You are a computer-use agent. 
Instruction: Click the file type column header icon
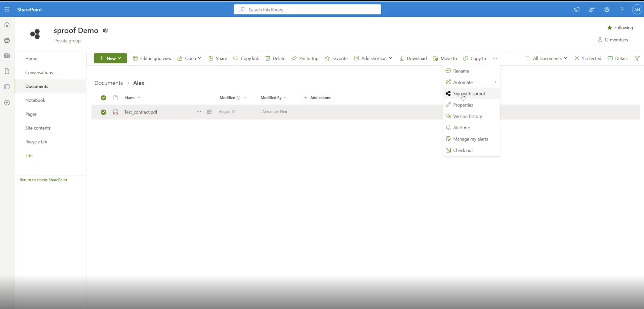[x=116, y=98]
